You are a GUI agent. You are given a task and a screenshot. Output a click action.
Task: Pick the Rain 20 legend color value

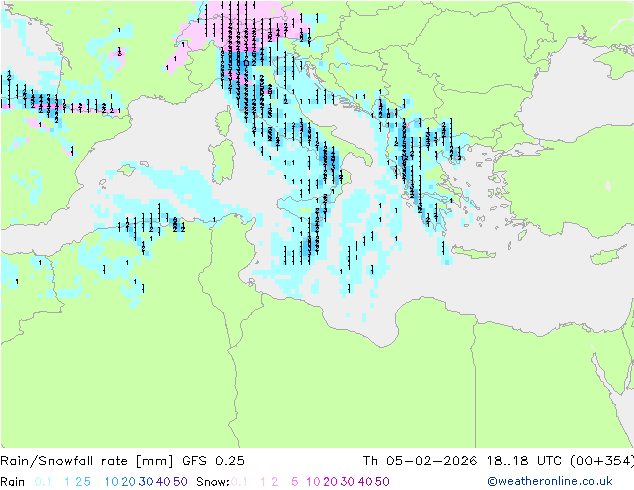coord(129,482)
